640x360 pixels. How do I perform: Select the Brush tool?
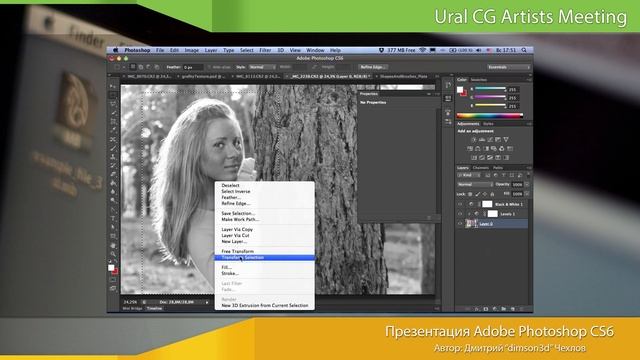coord(113,148)
